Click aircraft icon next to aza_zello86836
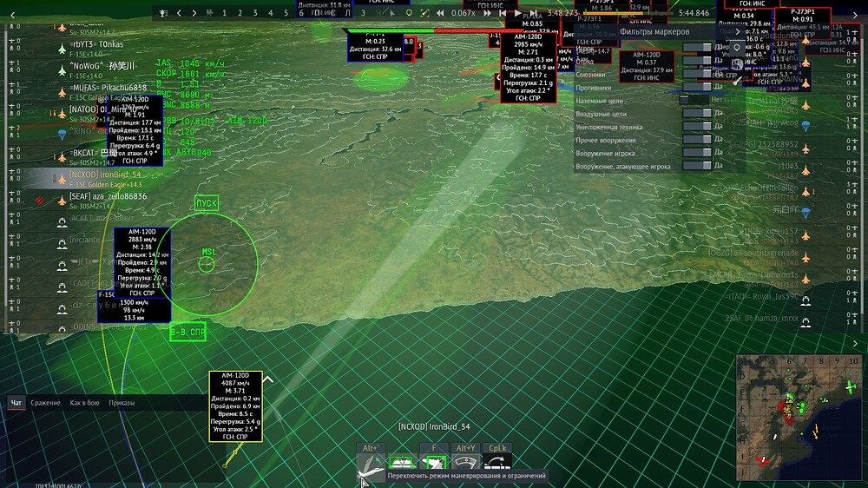This screenshot has height=488, width=868. coord(62,201)
